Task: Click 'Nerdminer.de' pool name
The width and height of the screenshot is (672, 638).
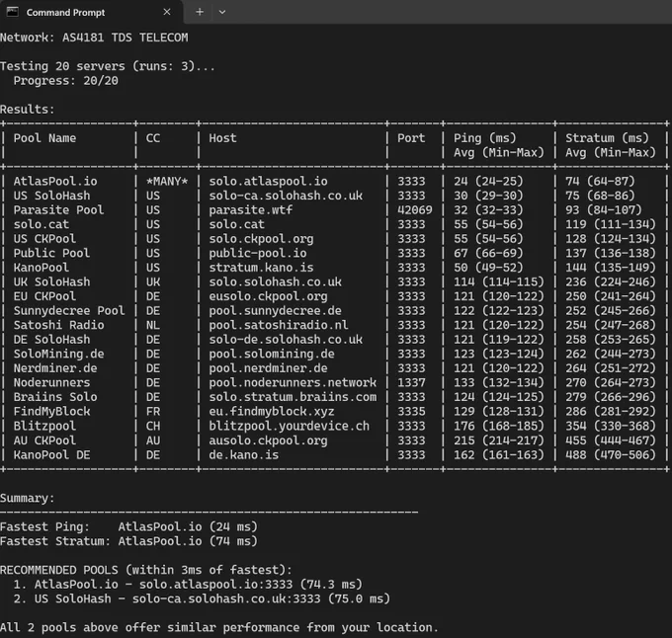Action: [55, 368]
